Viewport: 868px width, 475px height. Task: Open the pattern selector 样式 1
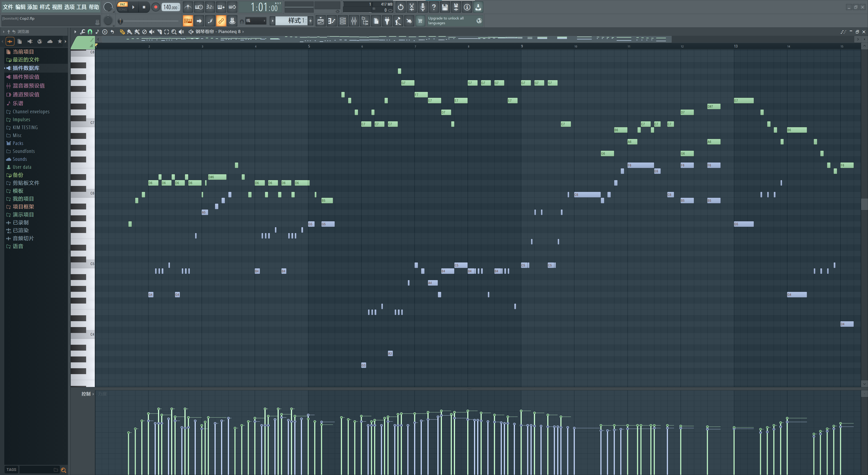(x=292, y=21)
